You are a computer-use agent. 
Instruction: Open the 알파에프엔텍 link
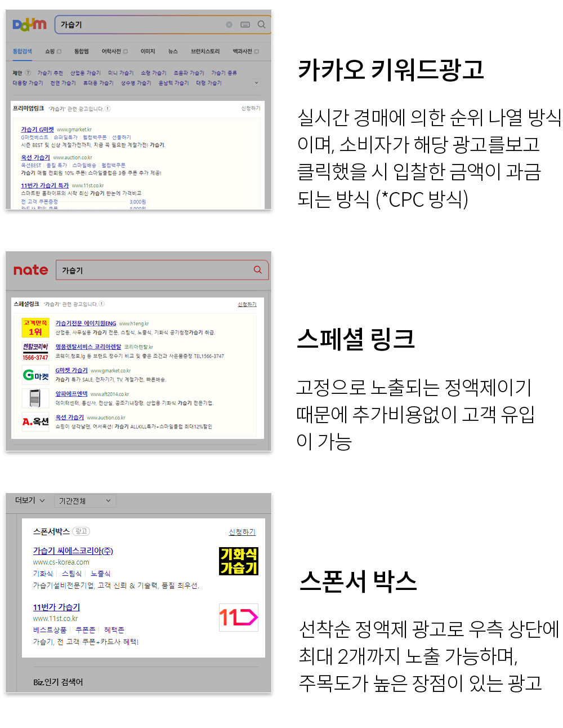(72, 394)
